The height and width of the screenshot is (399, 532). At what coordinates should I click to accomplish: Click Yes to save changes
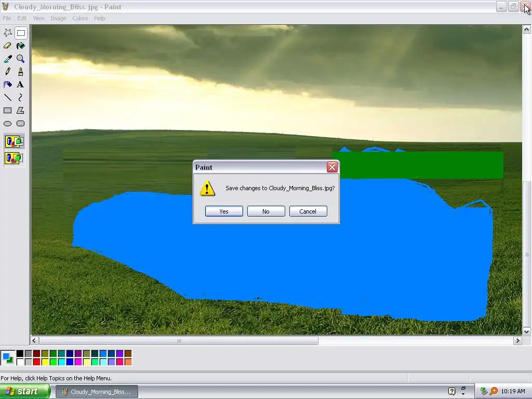coord(224,211)
